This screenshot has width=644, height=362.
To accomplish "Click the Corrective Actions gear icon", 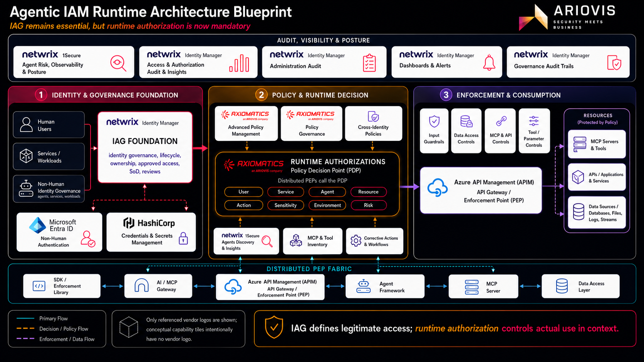I will 356,241.
